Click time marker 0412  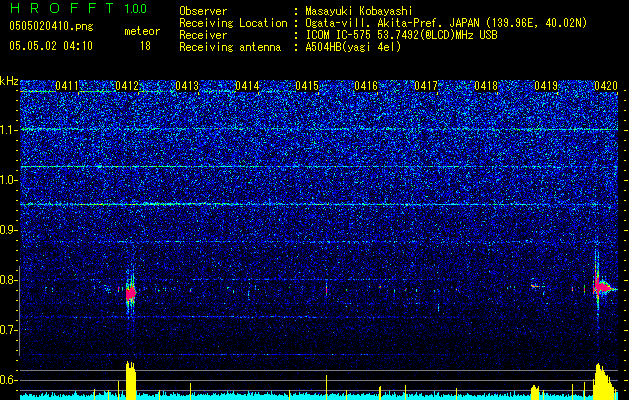(x=127, y=86)
